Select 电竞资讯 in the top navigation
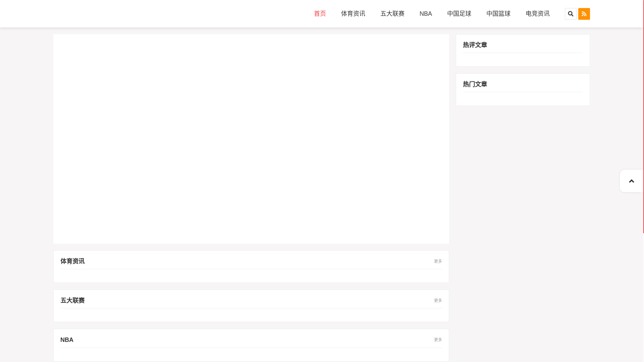This screenshot has width=644, height=362. coord(537,14)
